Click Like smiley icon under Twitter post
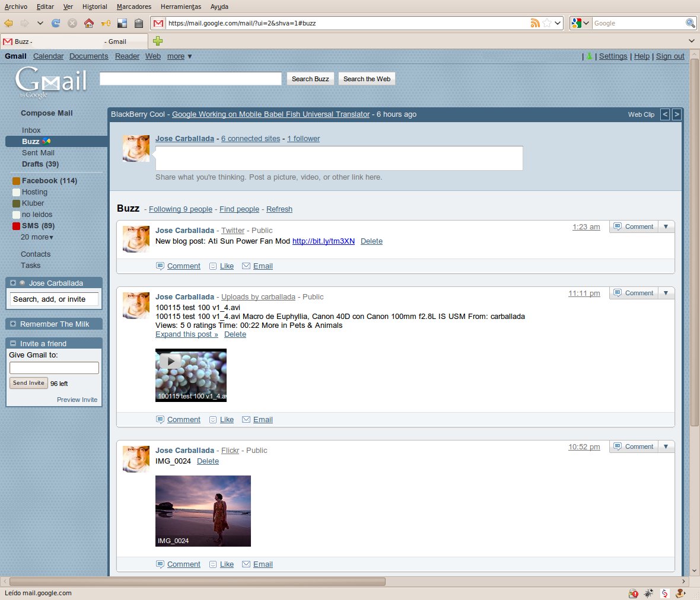The image size is (700, 600). click(213, 266)
